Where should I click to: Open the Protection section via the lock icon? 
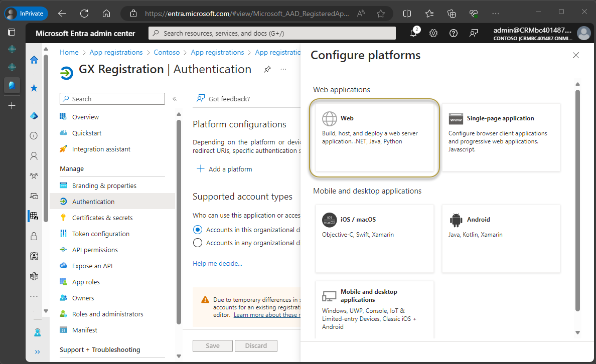click(x=34, y=236)
